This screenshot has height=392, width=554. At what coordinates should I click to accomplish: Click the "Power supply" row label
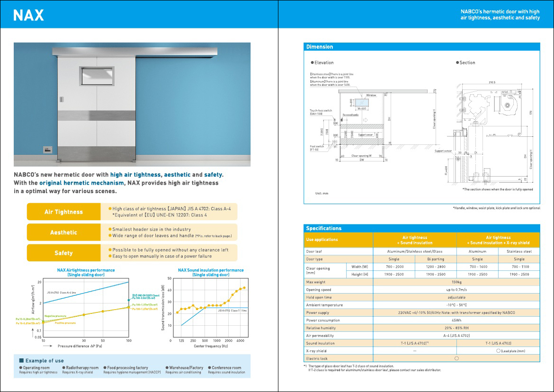pyautogui.click(x=318, y=312)
